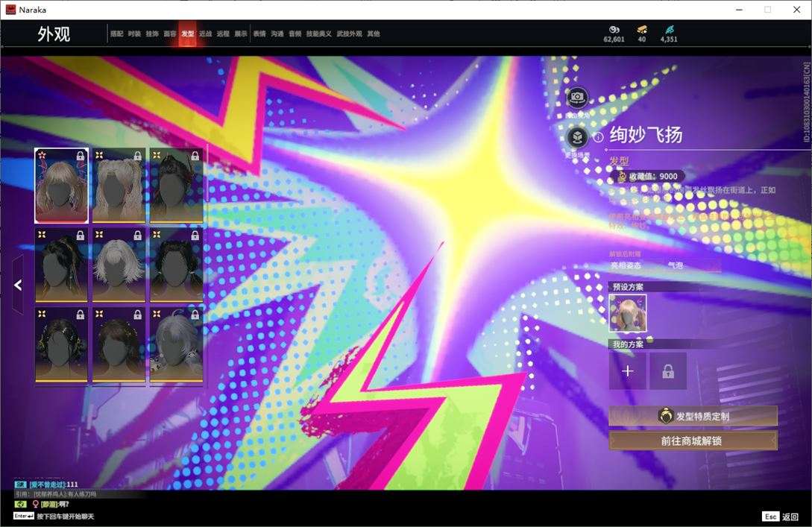Select the gray hairstyle at the end of the third row

tap(176, 345)
